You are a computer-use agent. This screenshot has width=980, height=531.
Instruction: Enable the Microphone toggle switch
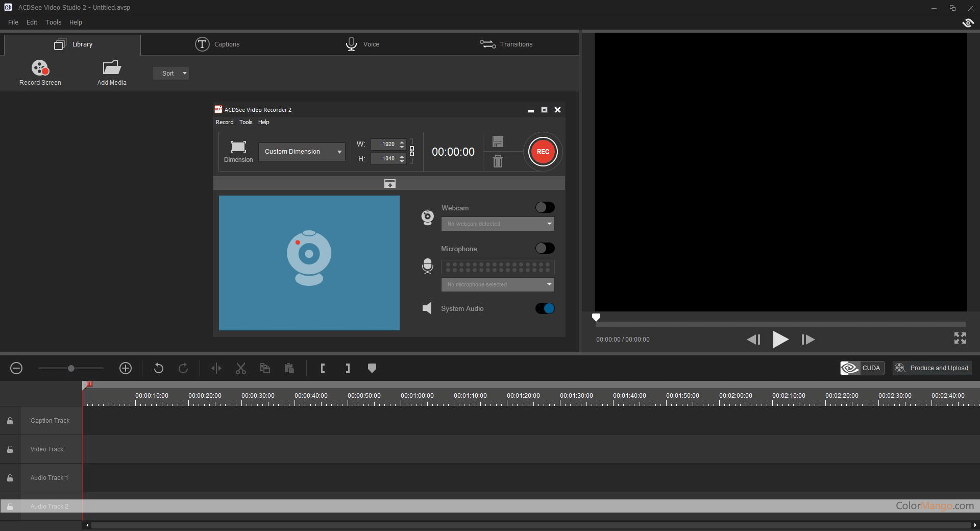tap(545, 248)
